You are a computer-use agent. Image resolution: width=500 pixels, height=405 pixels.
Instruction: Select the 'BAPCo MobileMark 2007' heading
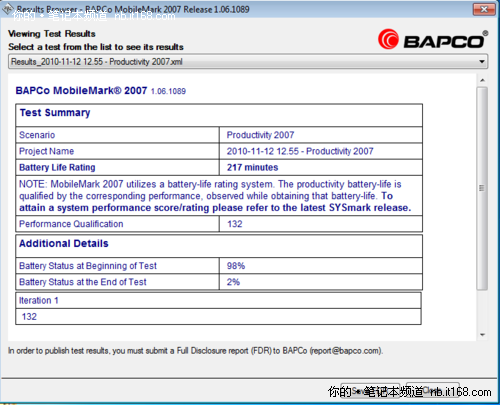[81, 91]
